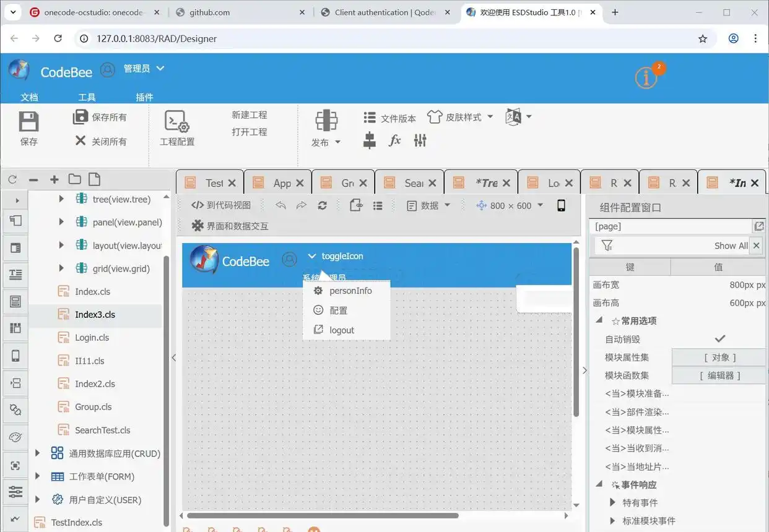Click 到代码视图 to switch to code view
The width and height of the screenshot is (769, 532).
coord(221,205)
